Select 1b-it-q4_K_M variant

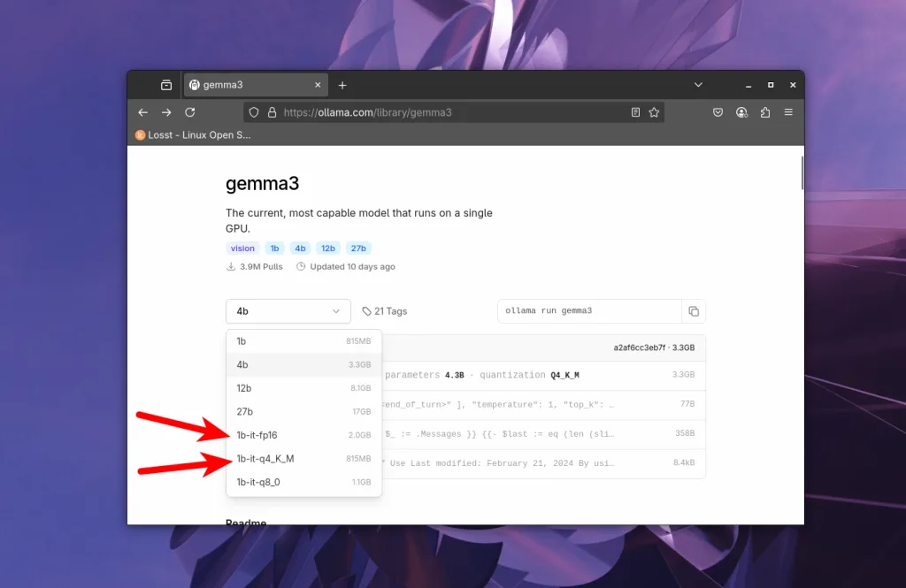303,459
